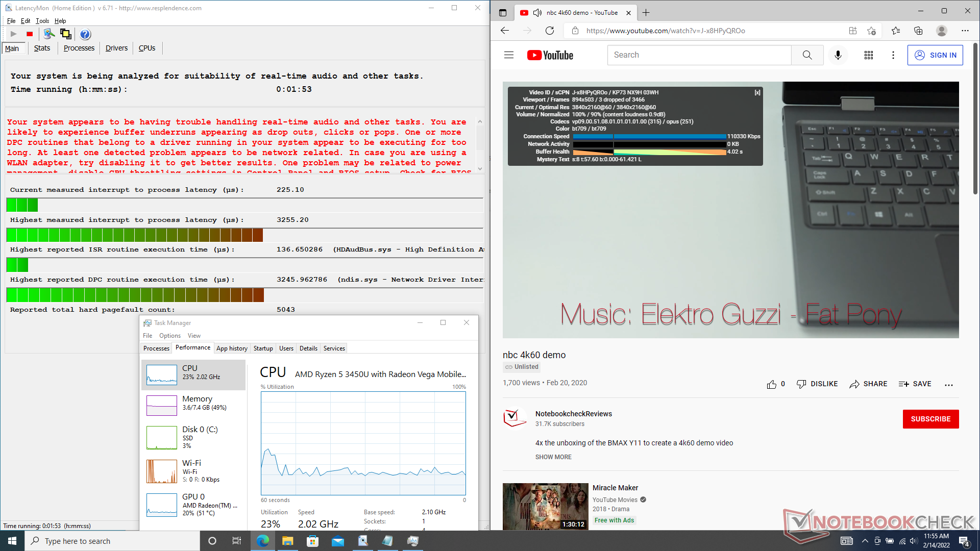Open NotebookcheckReviews channel name link

click(x=573, y=414)
